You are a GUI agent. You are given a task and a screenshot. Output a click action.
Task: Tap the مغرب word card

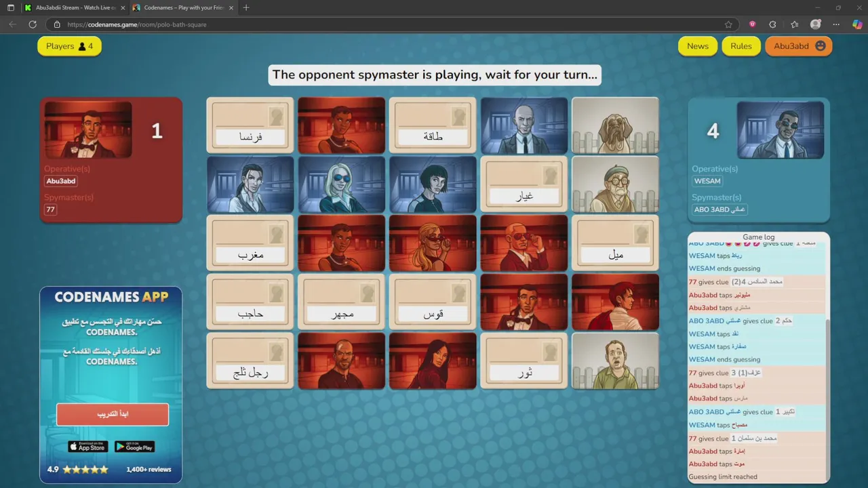(250, 243)
